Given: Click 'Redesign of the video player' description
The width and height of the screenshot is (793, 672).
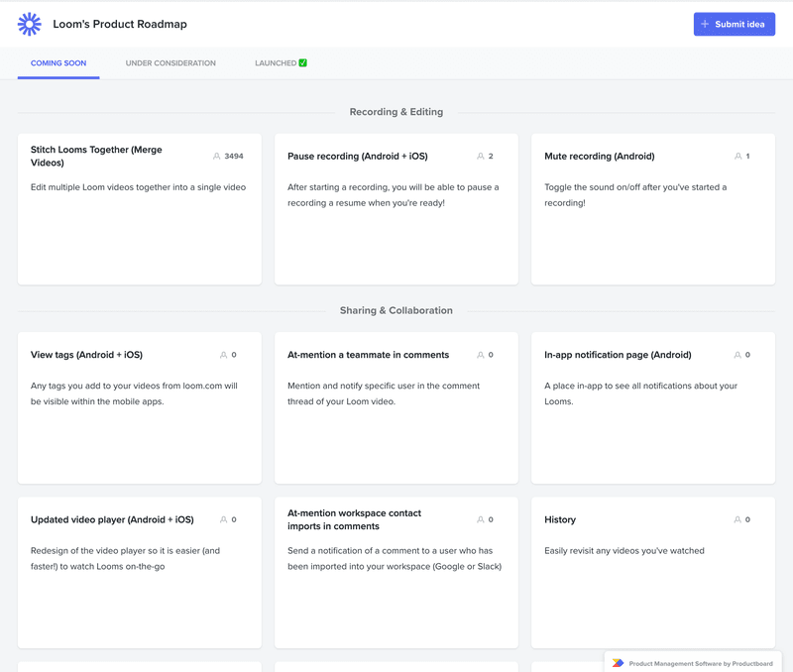Looking at the screenshot, I should pyautogui.click(x=125, y=559).
